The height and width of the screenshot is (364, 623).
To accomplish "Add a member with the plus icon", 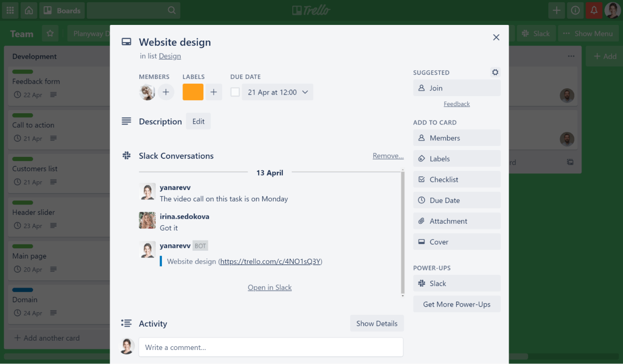I will pyautogui.click(x=165, y=92).
